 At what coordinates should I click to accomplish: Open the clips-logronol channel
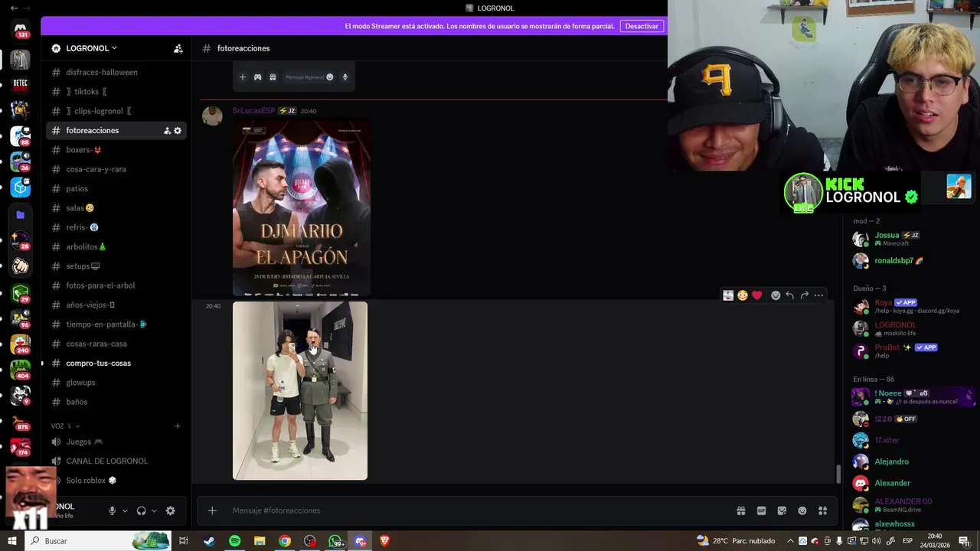pos(116,111)
